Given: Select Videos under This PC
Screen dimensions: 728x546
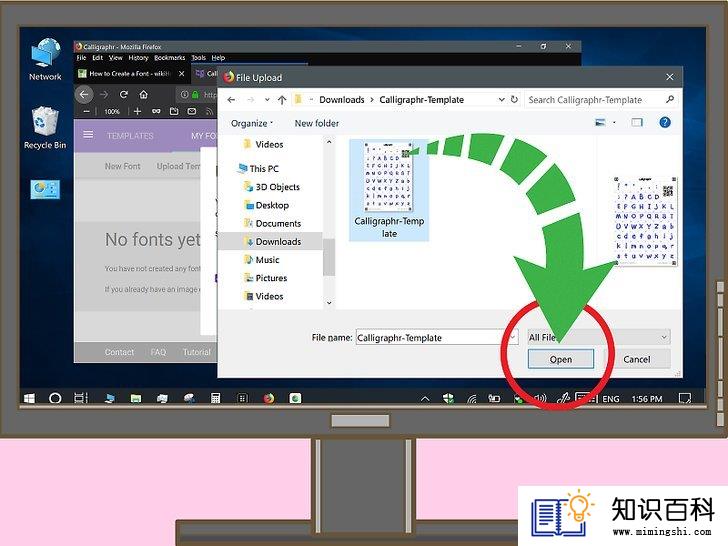Looking at the screenshot, I should pos(264,296).
